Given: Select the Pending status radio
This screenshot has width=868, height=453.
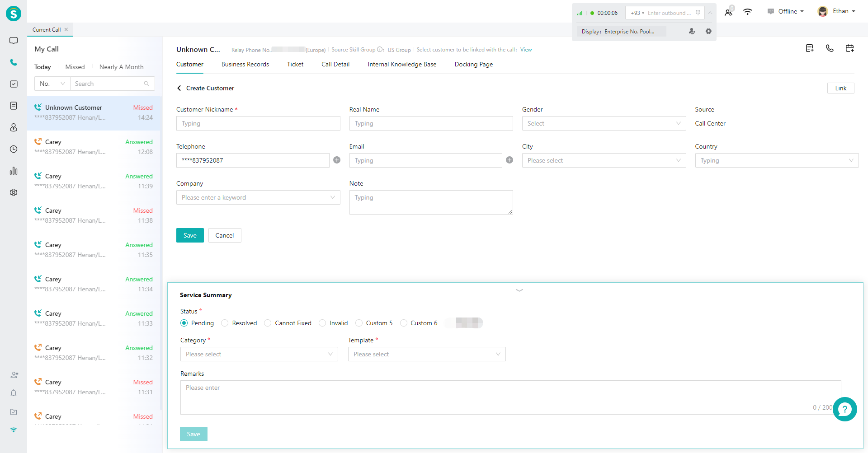Looking at the screenshot, I should [x=184, y=323].
